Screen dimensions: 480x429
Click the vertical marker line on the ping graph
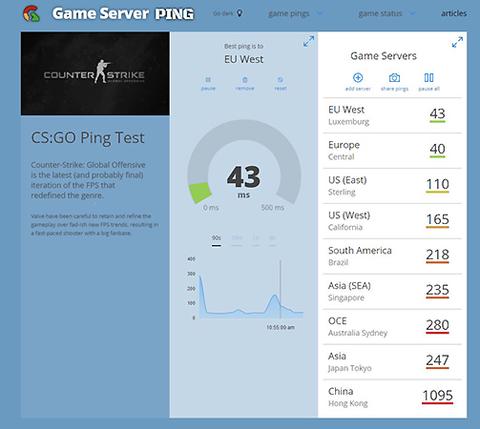[x=280, y=289]
